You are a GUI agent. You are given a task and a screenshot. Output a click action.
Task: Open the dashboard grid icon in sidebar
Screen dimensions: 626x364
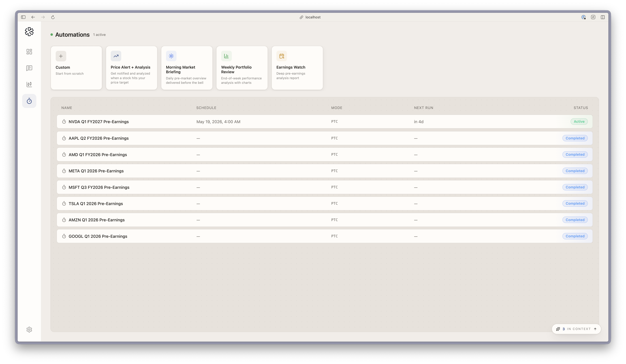pyautogui.click(x=29, y=52)
